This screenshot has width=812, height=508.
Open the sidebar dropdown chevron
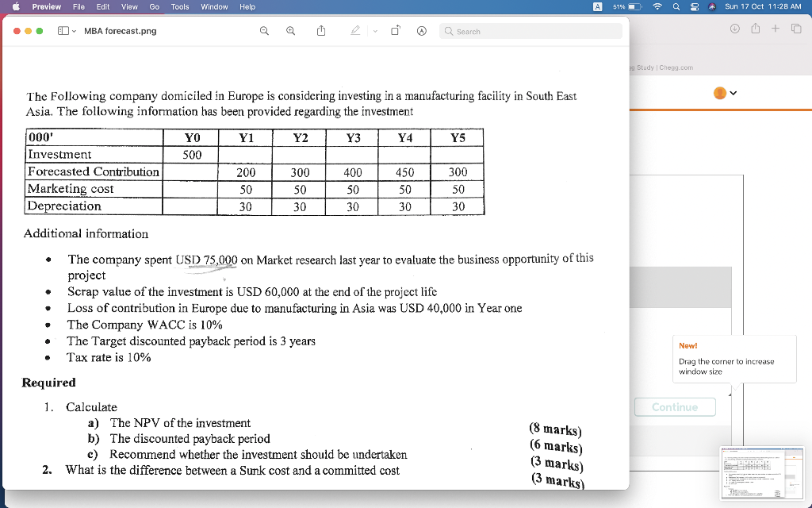(75, 30)
